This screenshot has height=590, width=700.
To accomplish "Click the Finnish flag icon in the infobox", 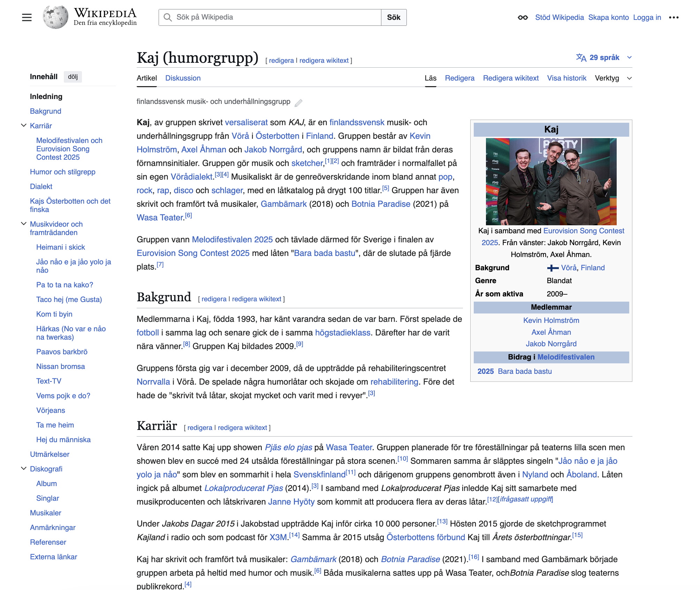I will (553, 268).
